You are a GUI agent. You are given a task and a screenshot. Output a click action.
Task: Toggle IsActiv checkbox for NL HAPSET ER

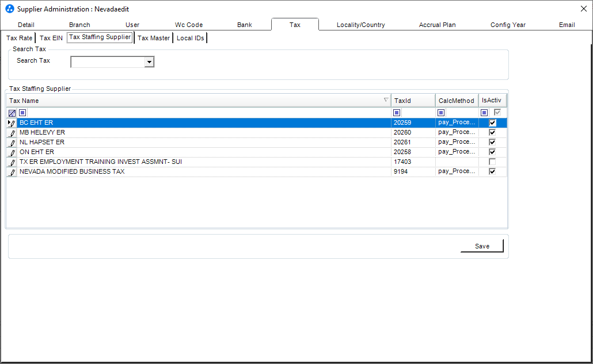[492, 142]
